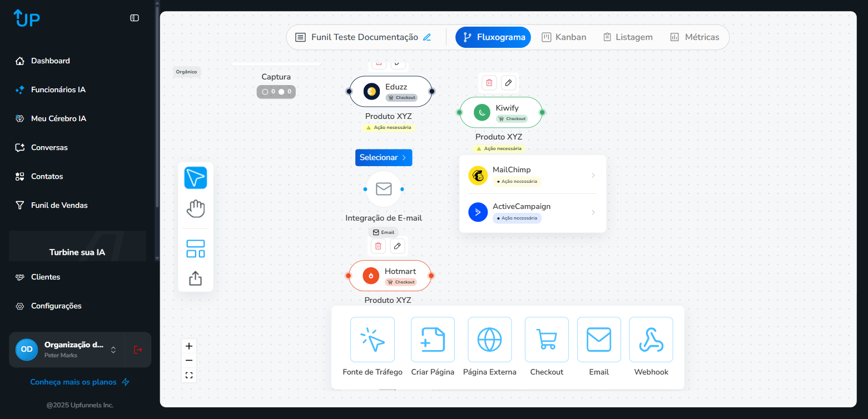Click the Fonte de Tráfego icon
Viewport: 868px width, 419px height.
click(372, 340)
